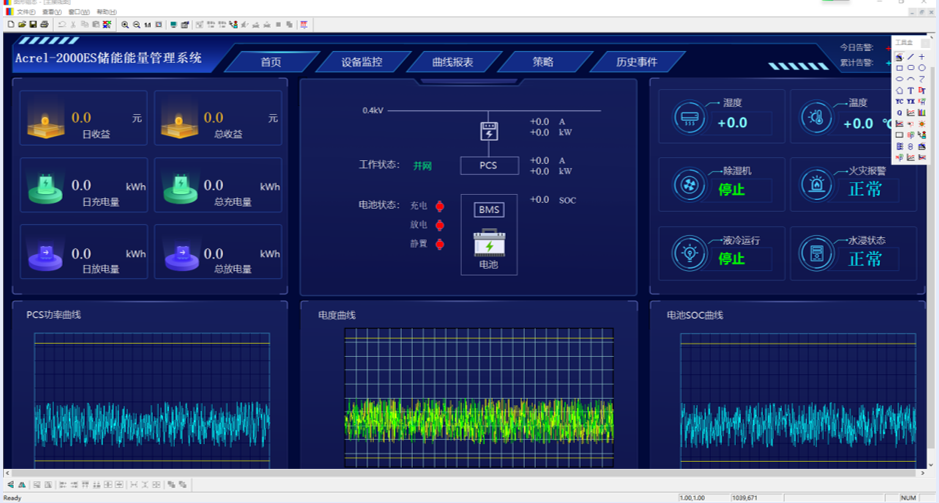939x503 pixels.
Task: Click the 日放电量 value card
Action: coord(83,252)
